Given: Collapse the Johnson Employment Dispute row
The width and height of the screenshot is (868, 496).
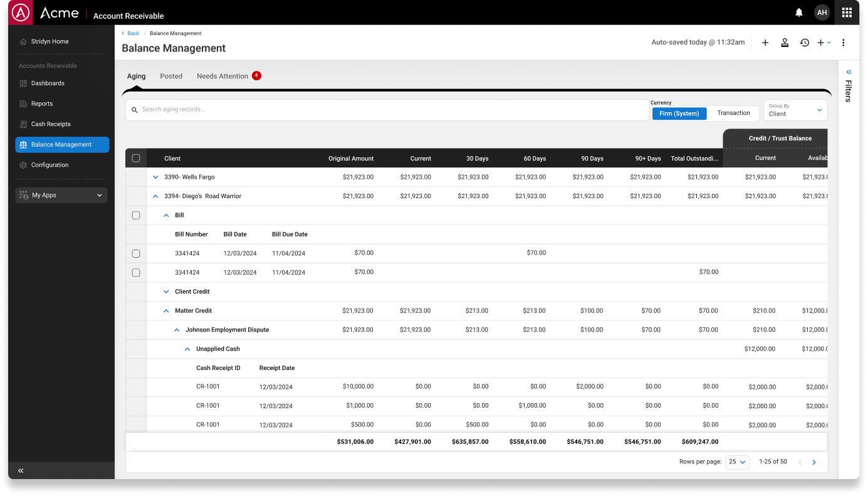Looking at the screenshot, I should click(x=177, y=330).
